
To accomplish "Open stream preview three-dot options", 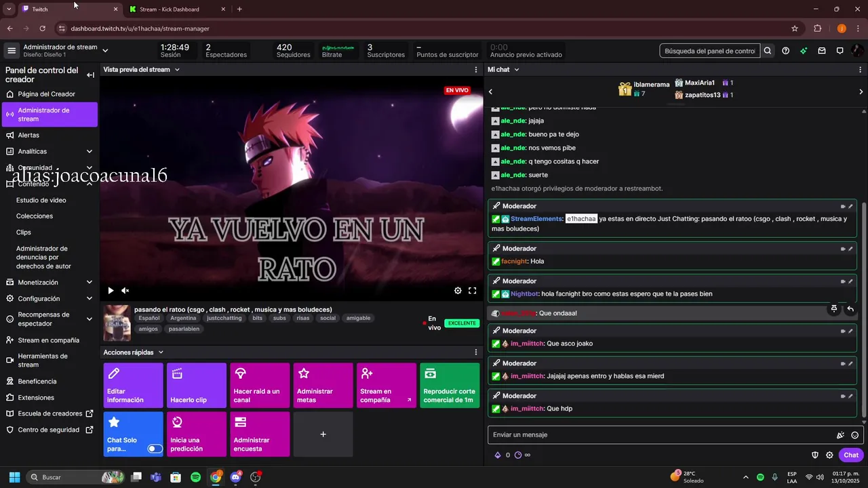I will click(476, 70).
